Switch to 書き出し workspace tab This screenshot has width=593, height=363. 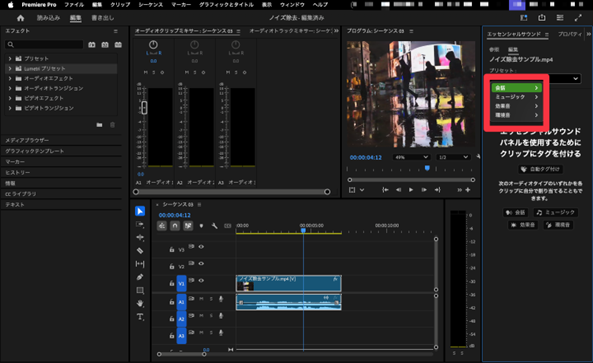tap(102, 18)
